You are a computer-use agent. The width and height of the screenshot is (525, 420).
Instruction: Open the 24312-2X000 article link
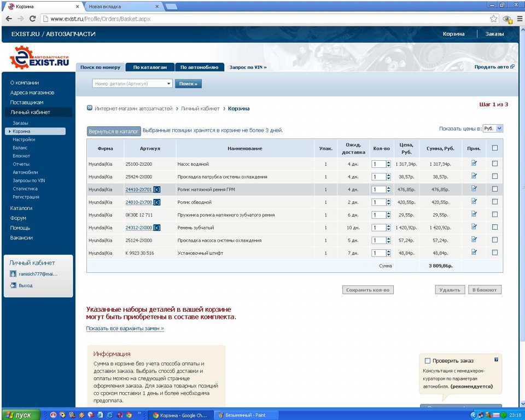(x=138, y=227)
